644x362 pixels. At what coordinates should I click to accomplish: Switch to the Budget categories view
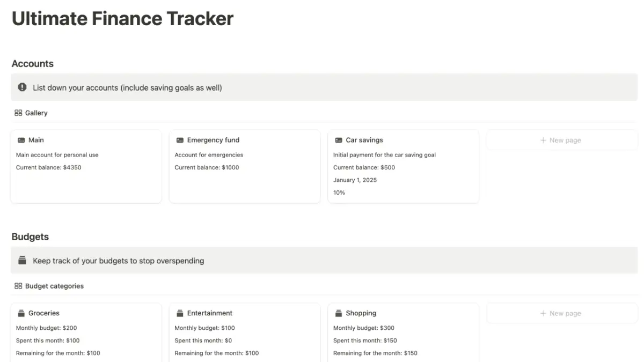coord(54,286)
